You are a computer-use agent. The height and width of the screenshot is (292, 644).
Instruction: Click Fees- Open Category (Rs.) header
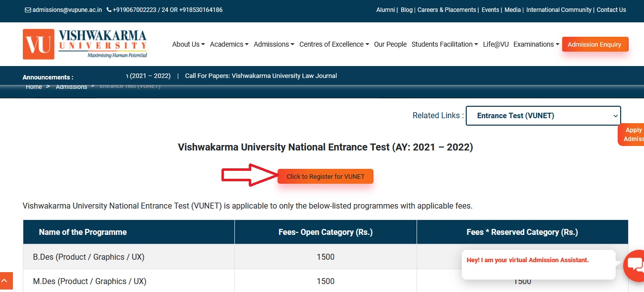(326, 232)
